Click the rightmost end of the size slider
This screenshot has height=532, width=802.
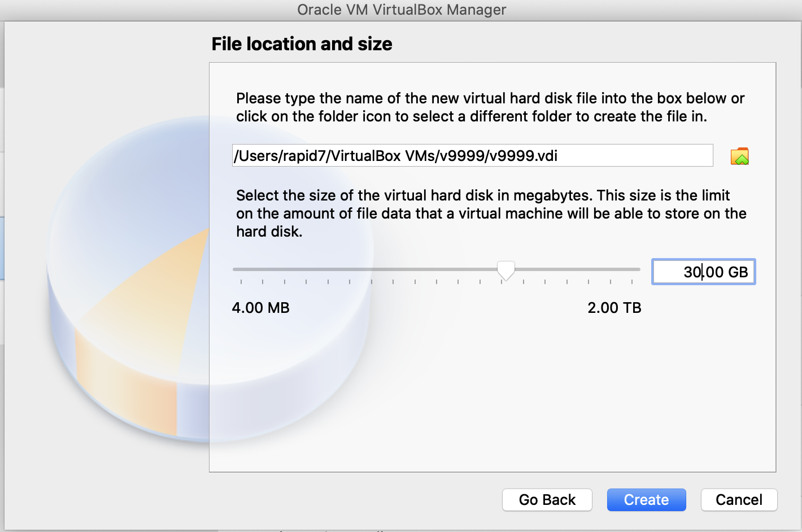pos(638,269)
